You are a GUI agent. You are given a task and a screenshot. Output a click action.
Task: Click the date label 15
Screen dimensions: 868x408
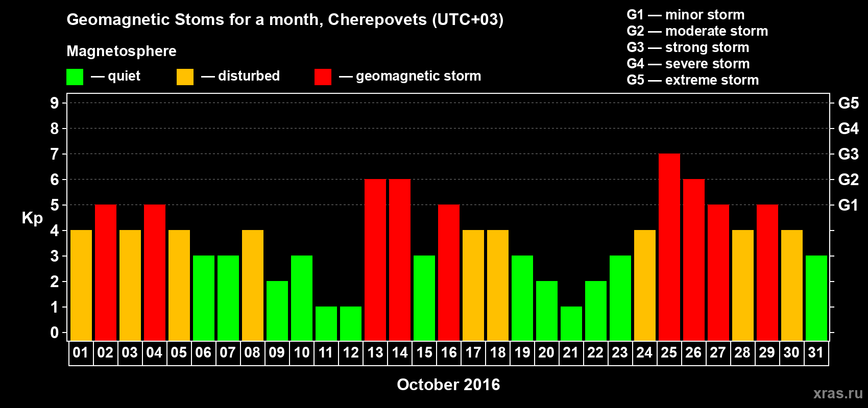(x=424, y=352)
